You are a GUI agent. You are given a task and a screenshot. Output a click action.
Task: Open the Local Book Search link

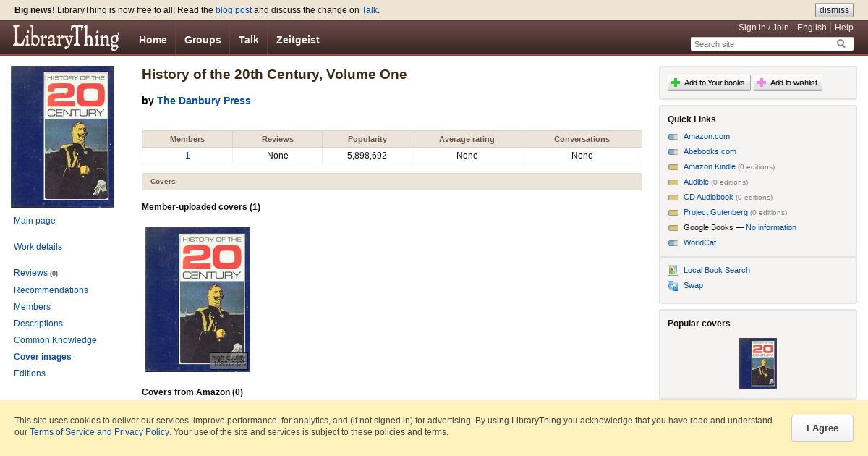point(717,270)
